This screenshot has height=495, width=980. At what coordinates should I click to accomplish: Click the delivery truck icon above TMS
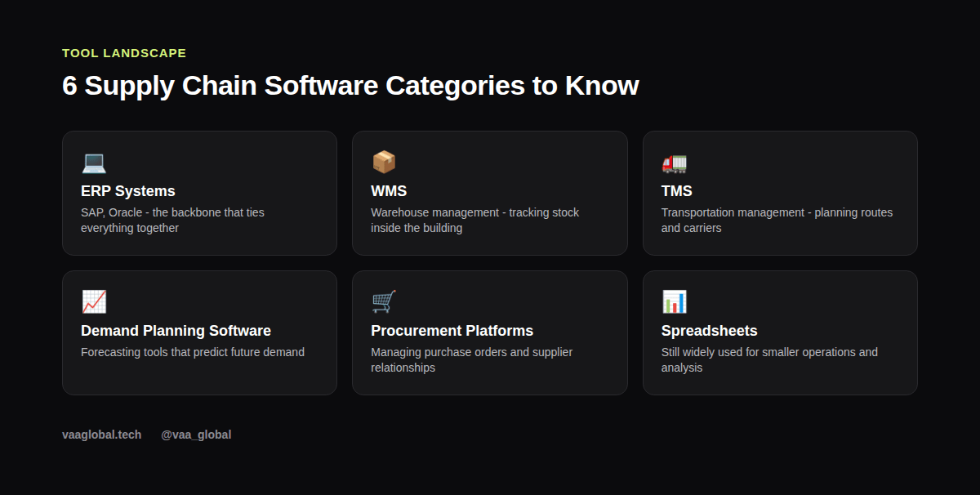(x=675, y=163)
